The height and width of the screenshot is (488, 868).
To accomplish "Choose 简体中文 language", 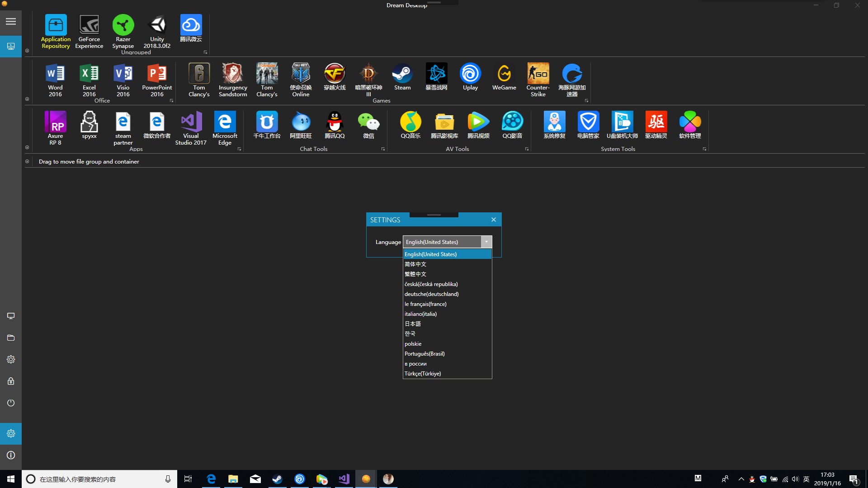I will tap(447, 264).
